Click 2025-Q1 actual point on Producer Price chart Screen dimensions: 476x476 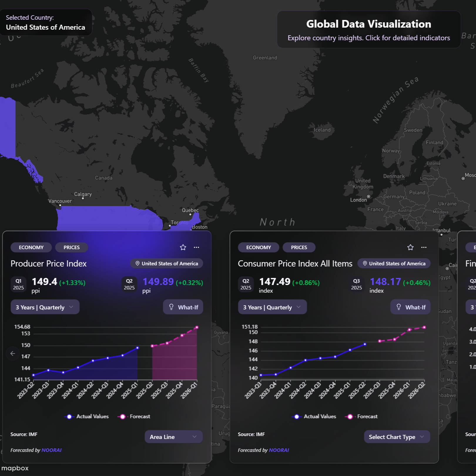coord(138,348)
